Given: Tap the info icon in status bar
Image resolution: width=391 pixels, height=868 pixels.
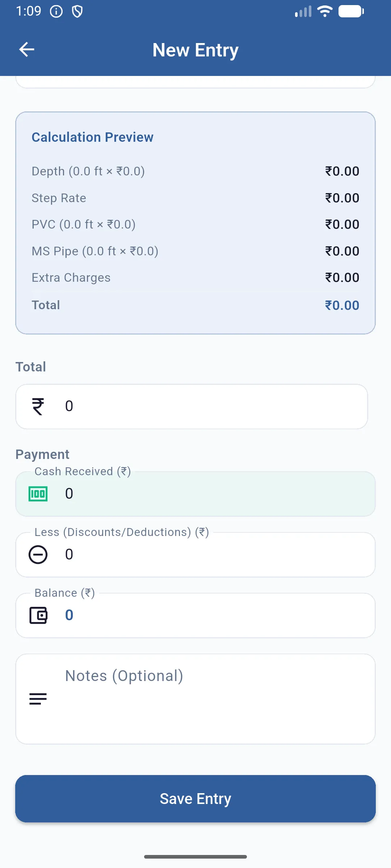Looking at the screenshot, I should pyautogui.click(x=56, y=12).
